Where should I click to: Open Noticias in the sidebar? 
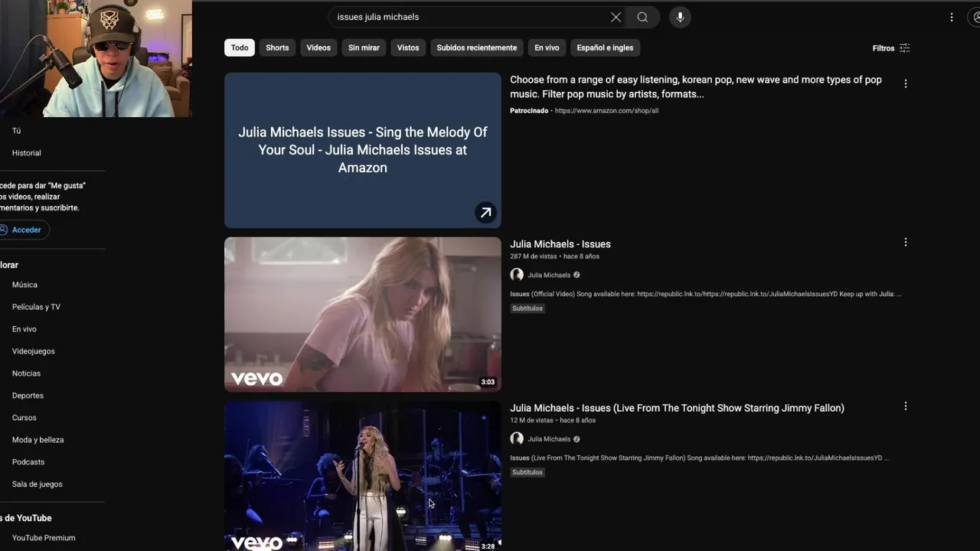[x=26, y=373]
